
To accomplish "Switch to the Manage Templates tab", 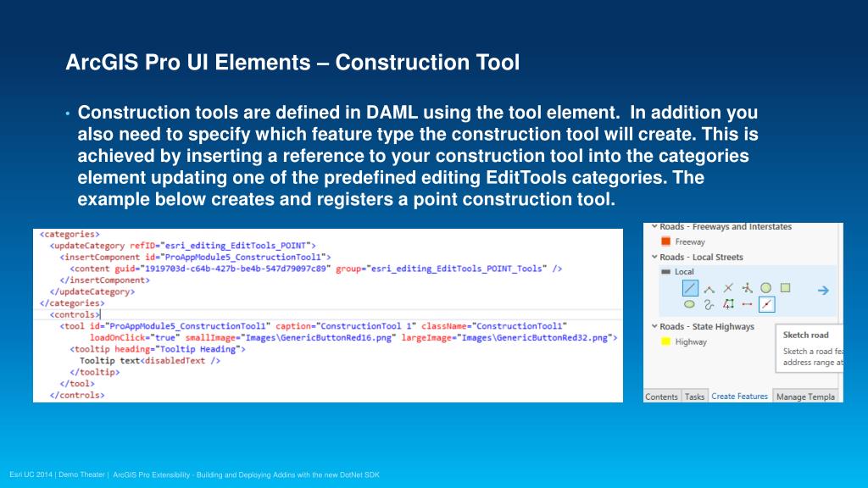I will [805, 396].
